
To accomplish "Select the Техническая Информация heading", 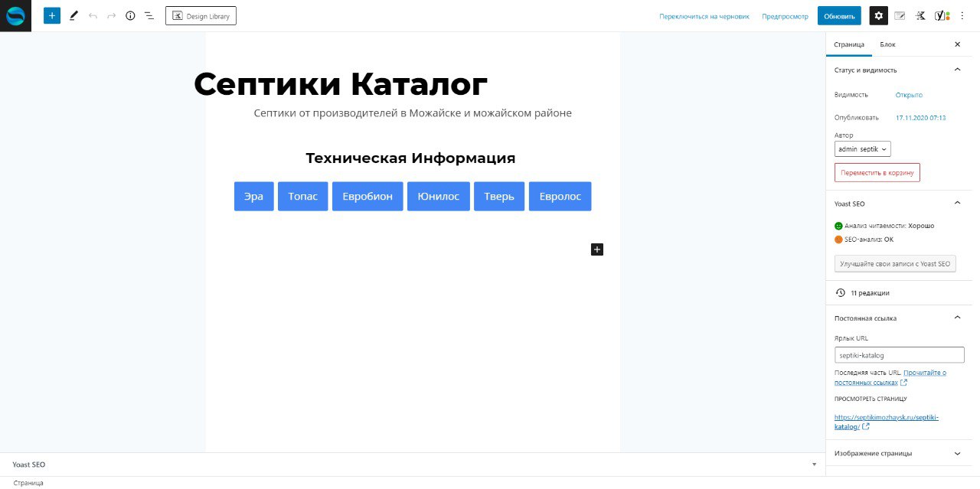I will [x=410, y=158].
